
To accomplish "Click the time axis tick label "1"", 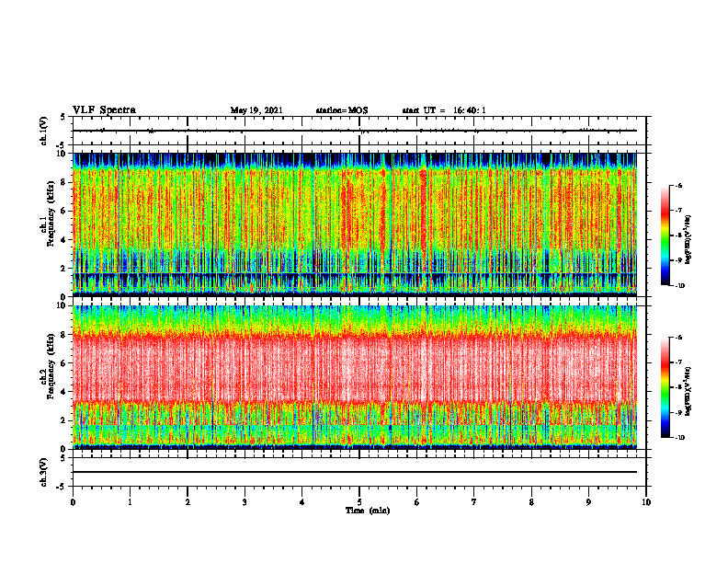I will [x=130, y=502].
